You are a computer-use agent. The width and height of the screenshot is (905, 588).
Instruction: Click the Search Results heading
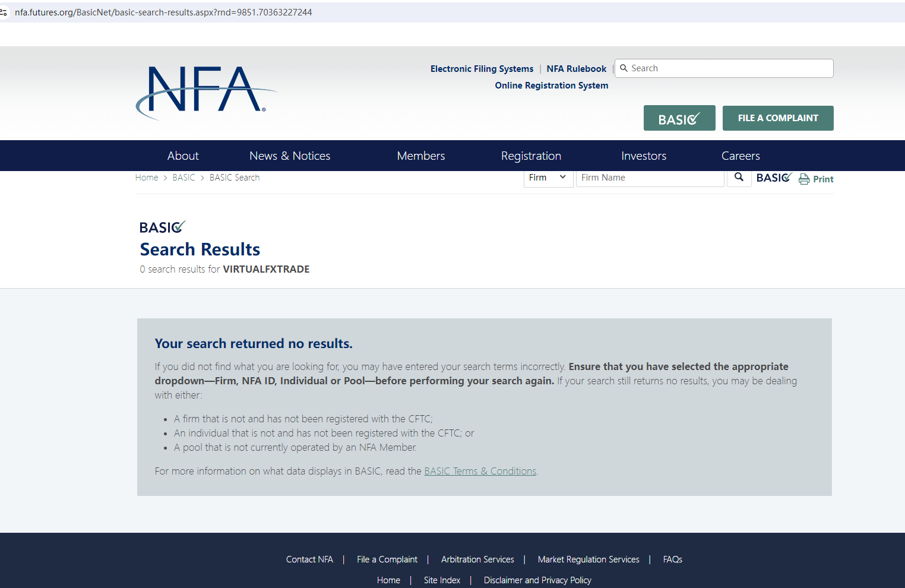click(200, 249)
